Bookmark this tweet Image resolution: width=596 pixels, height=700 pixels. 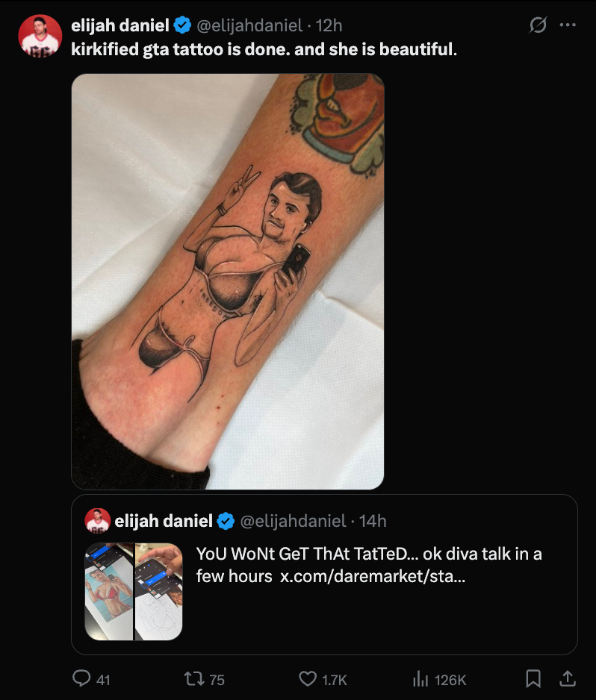click(533, 678)
